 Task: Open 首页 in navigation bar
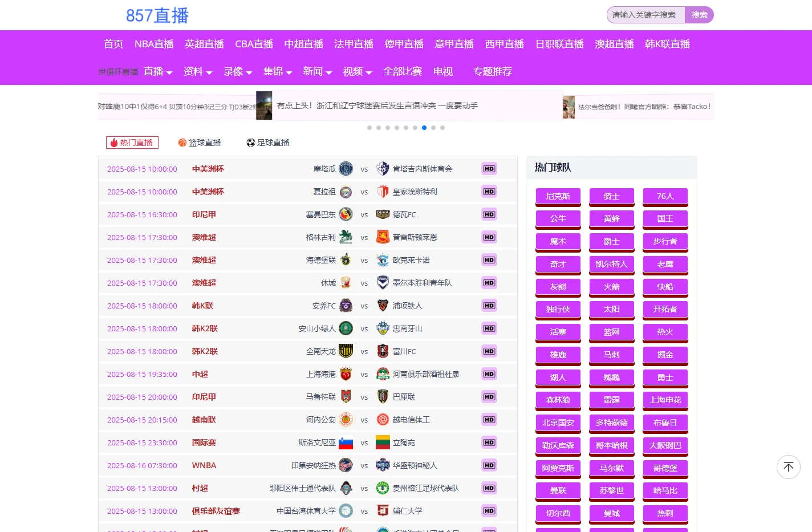(x=113, y=44)
